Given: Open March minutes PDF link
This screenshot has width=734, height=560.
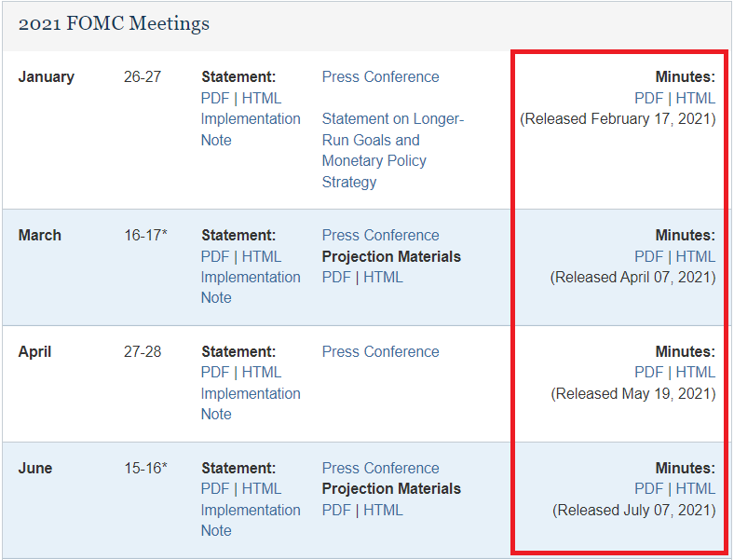Looking at the screenshot, I should point(649,256).
